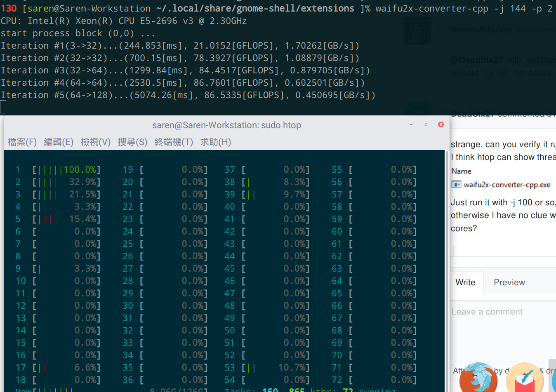This screenshot has height=392, width=556.
Task: Switch to the Preview tab in comment box
Action: 509,282
